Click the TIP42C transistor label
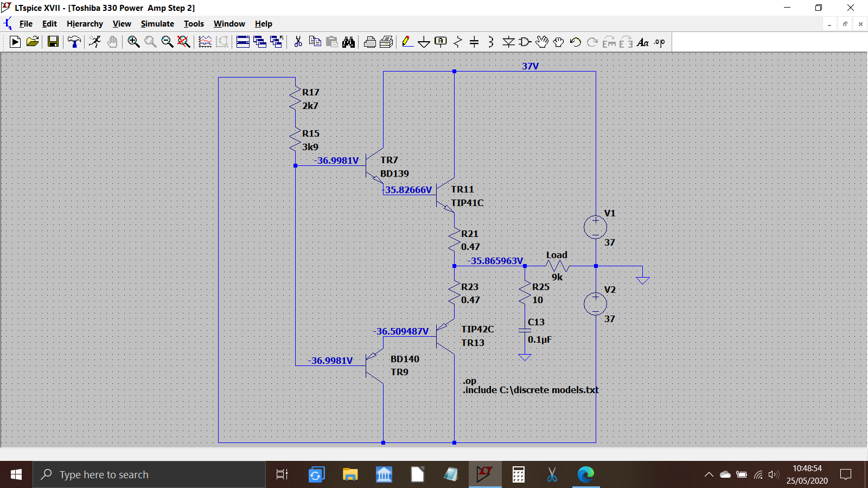The image size is (868, 488). tap(477, 329)
